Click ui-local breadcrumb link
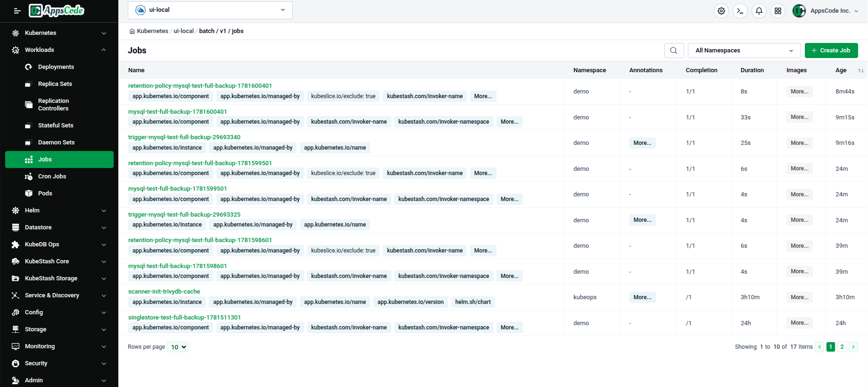 (x=183, y=31)
